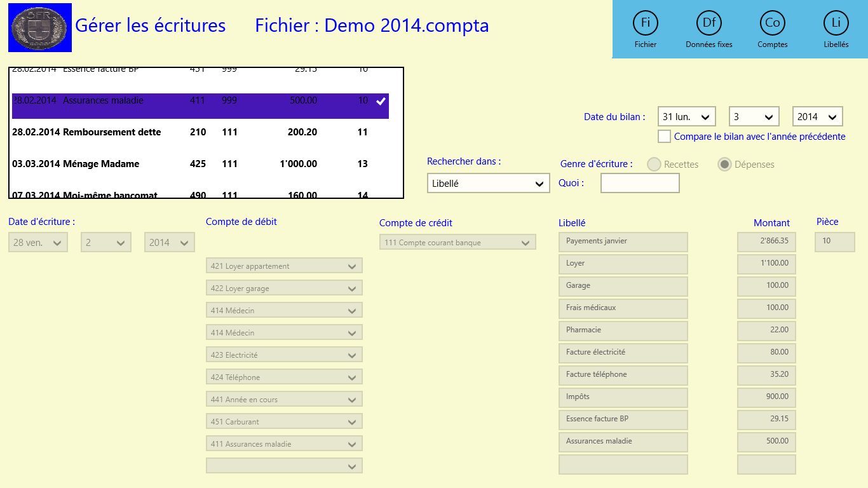This screenshot has width=868, height=488.
Task: Open the Comptes (Co) icon
Action: pos(772,24)
